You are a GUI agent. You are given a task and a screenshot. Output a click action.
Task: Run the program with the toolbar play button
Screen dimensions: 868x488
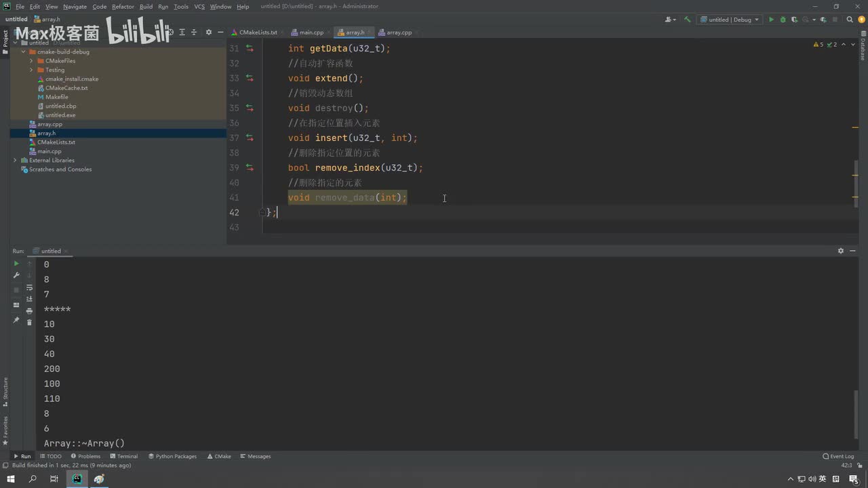(x=771, y=20)
